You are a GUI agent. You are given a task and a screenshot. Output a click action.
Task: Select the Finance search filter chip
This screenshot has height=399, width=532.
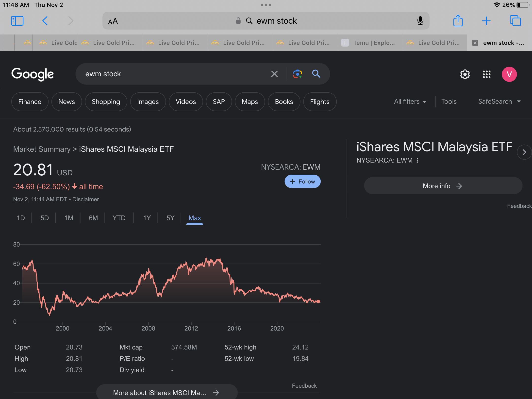(x=30, y=102)
